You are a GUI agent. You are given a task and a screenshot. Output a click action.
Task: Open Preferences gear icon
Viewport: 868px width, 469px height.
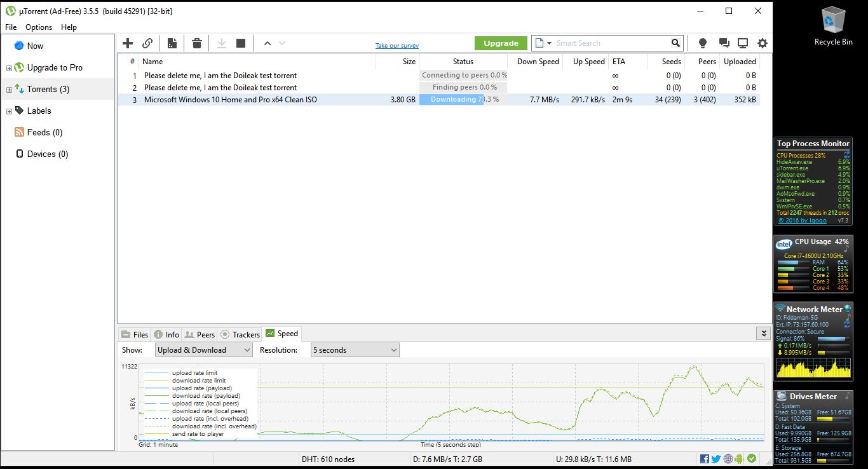763,43
